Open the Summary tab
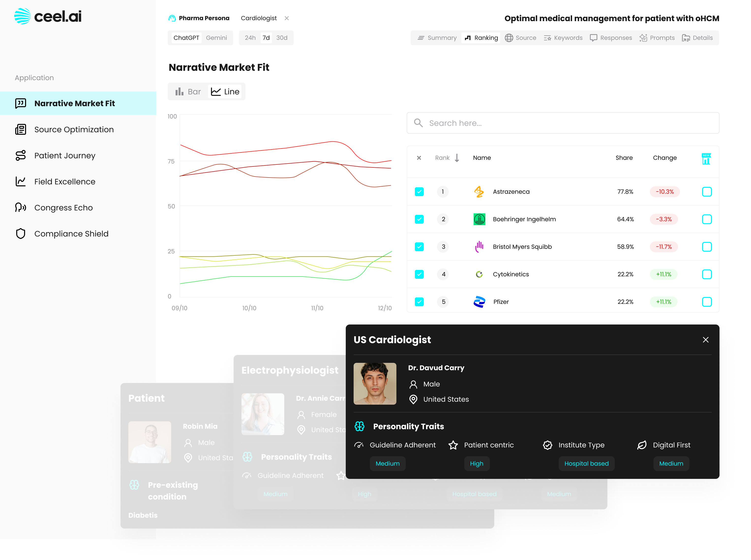 [x=437, y=38]
